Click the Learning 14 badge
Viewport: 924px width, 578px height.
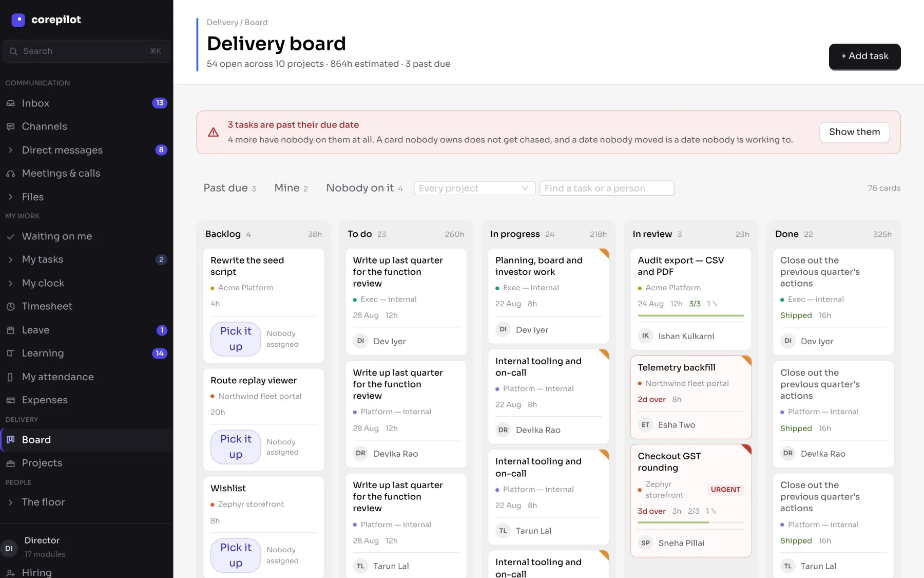click(160, 353)
